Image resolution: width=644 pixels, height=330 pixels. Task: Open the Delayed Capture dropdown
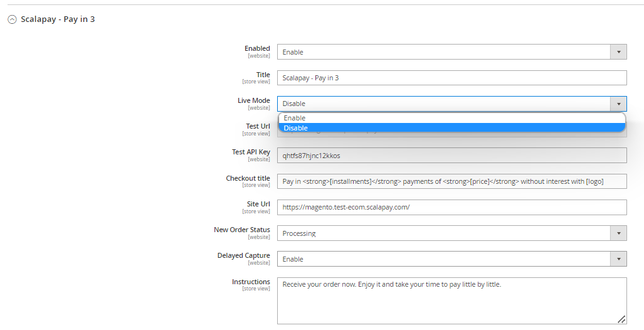[x=451, y=259]
